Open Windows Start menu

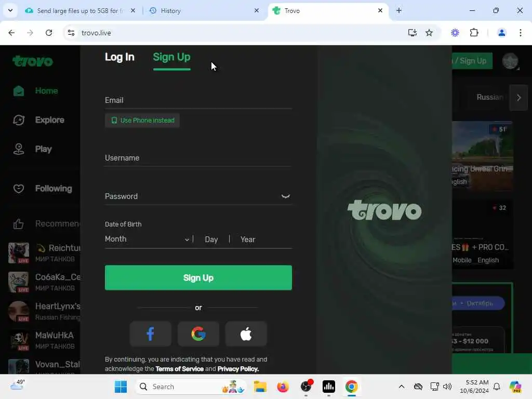tap(121, 387)
